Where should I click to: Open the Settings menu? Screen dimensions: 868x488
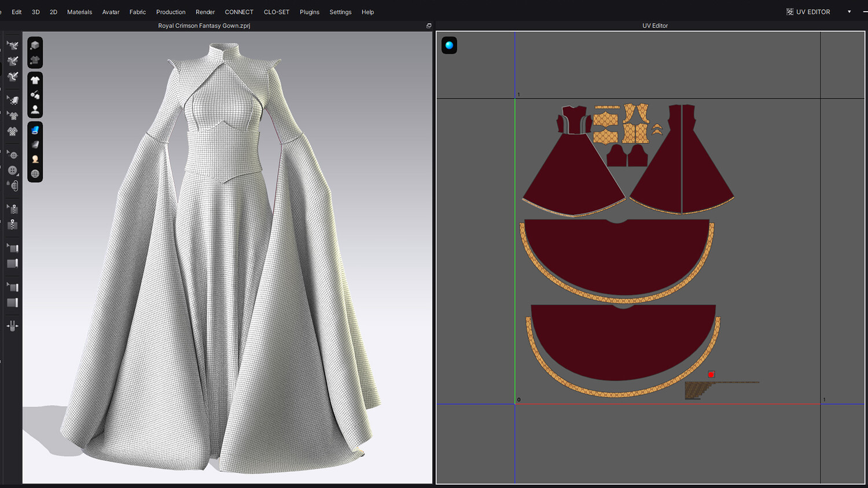tap(340, 12)
